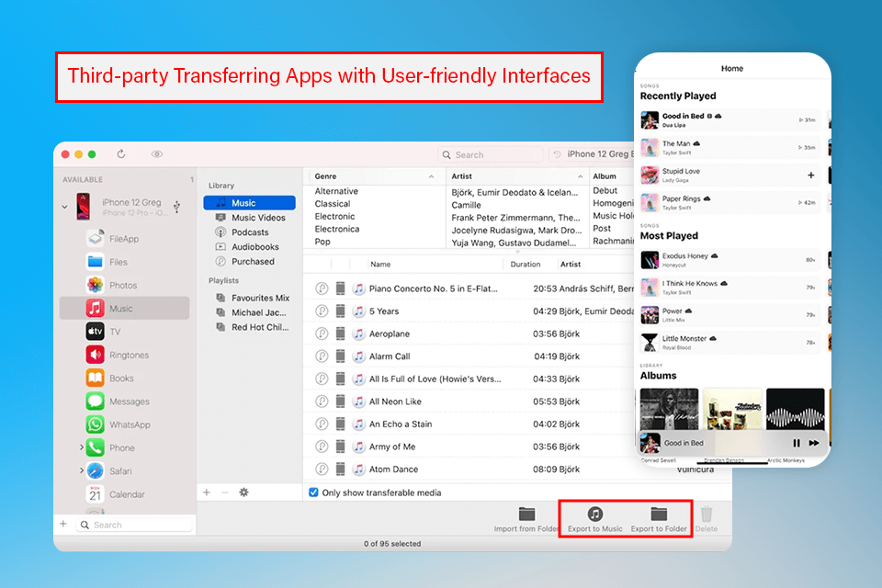Click the Search field in the top toolbar
Screen dimensions: 882x588
pyautogui.click(x=490, y=154)
